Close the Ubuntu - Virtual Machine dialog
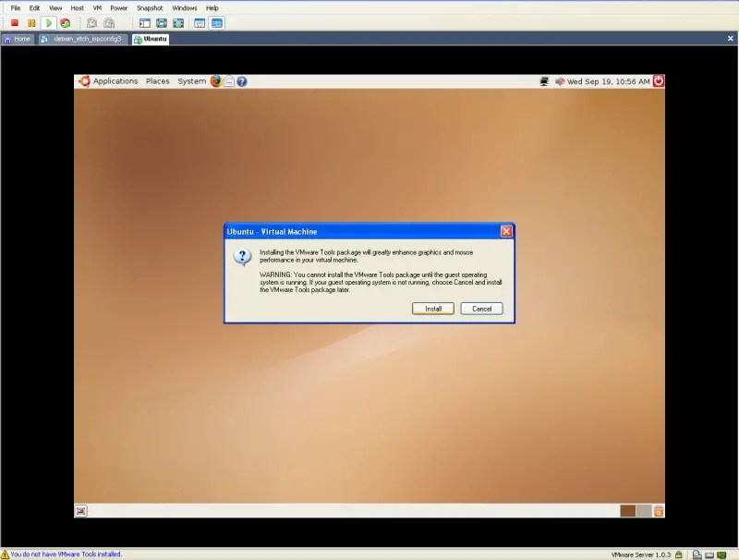The height and width of the screenshot is (560, 739). tap(506, 231)
